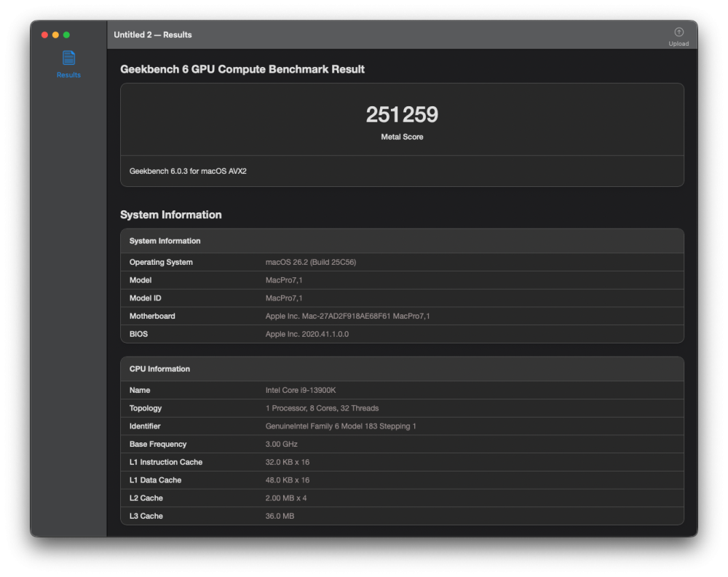Select the 251259 Metal Score value
Viewport: 728px width, 577px height.
coord(402,115)
